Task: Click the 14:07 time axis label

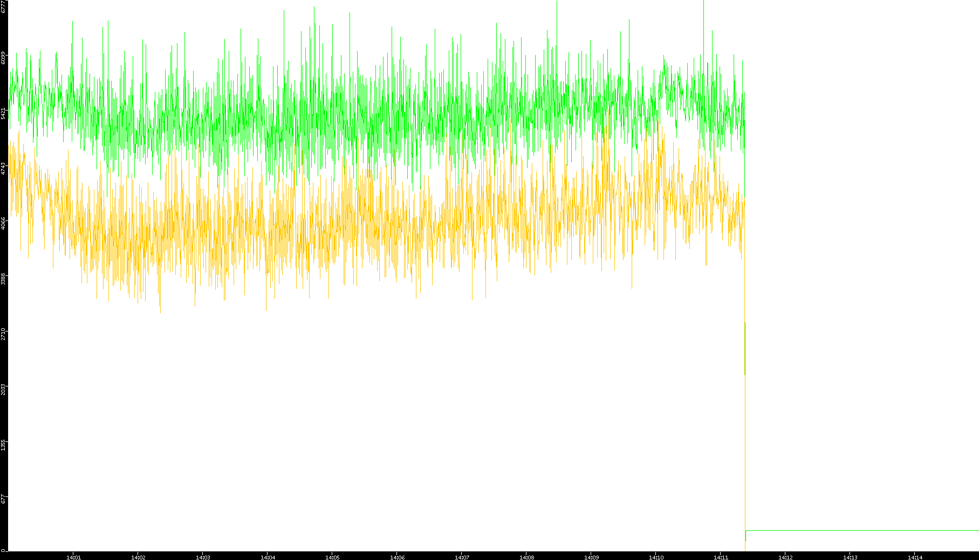Action: pyautogui.click(x=462, y=557)
